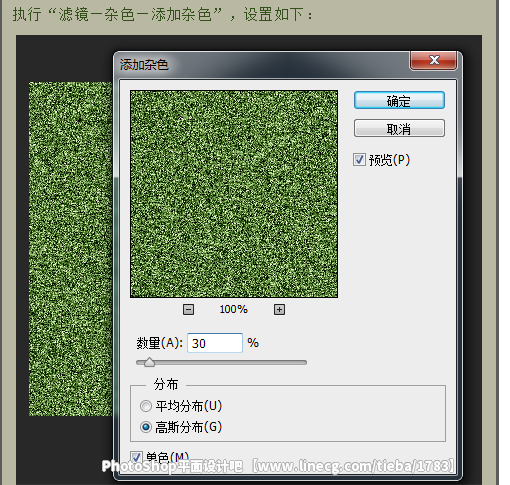Viewport: 510px width, 485px height.
Task: Click the 100% zoom level label
Action: (233, 309)
